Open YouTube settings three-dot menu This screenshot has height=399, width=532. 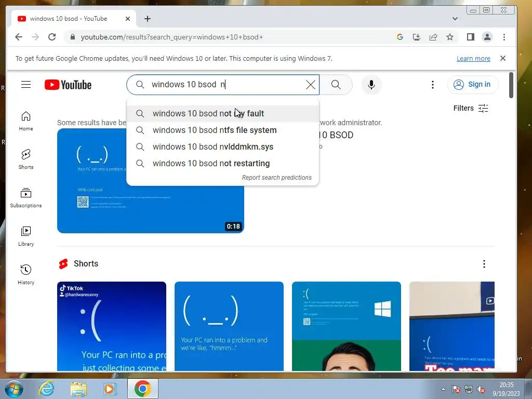433,85
